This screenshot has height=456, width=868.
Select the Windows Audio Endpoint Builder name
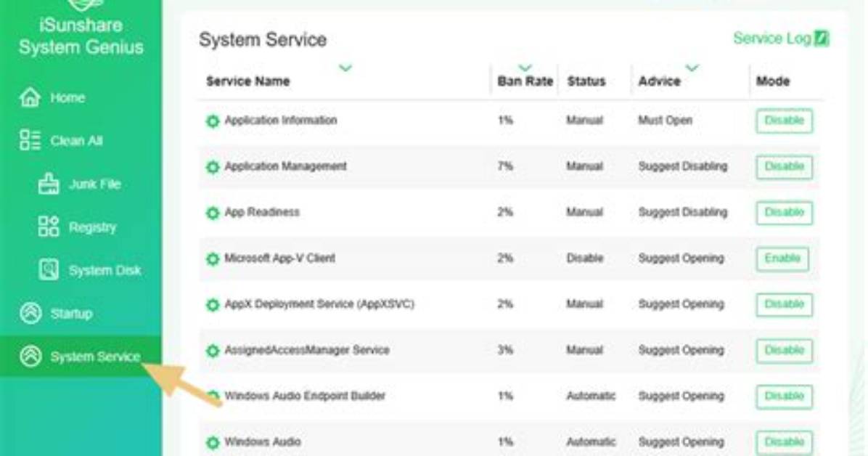tap(305, 396)
